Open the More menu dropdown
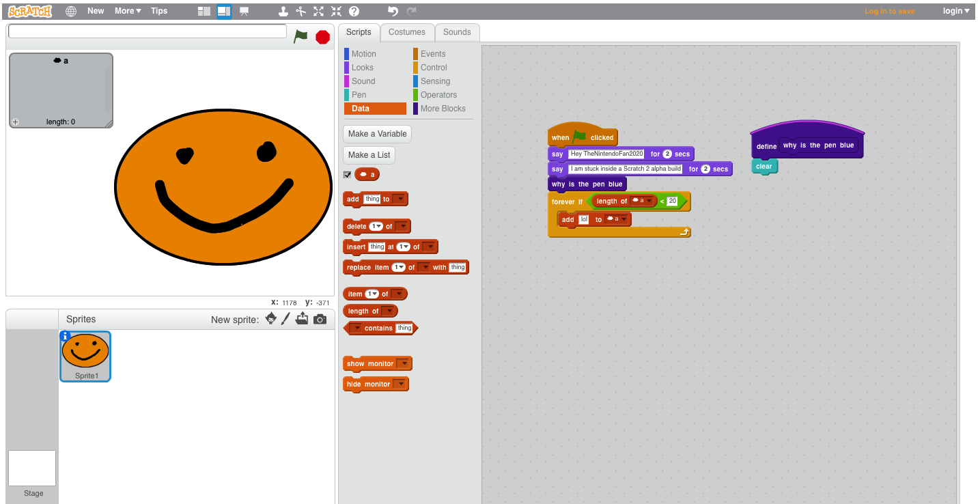This screenshot has height=504, width=980. click(128, 11)
